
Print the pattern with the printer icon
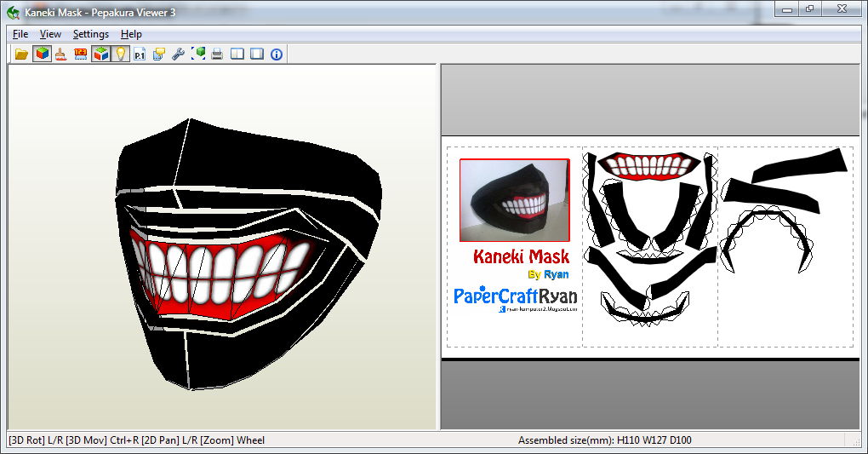217,54
